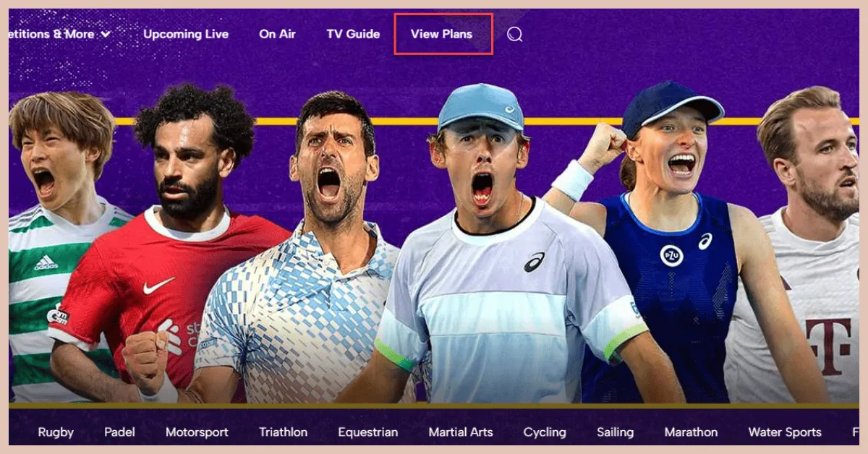Choose the Martial Arts category
Image resolution: width=868 pixels, height=454 pixels.
[461, 432]
